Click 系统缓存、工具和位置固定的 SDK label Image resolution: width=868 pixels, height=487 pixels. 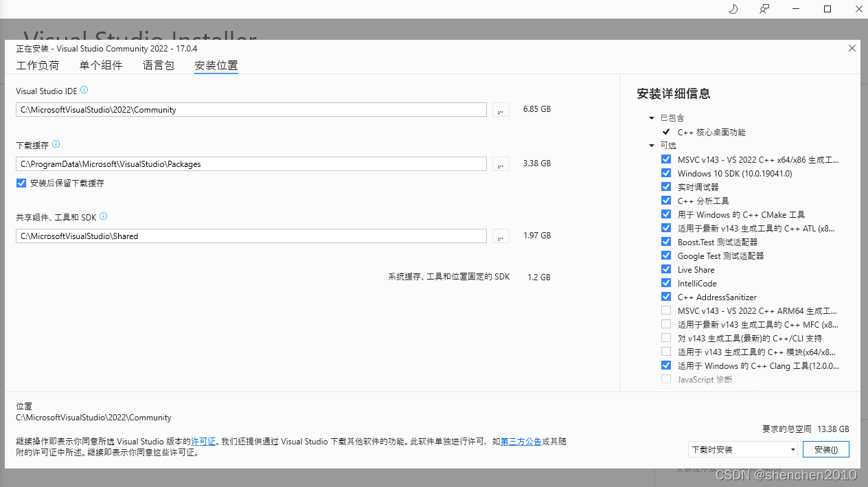click(x=449, y=277)
